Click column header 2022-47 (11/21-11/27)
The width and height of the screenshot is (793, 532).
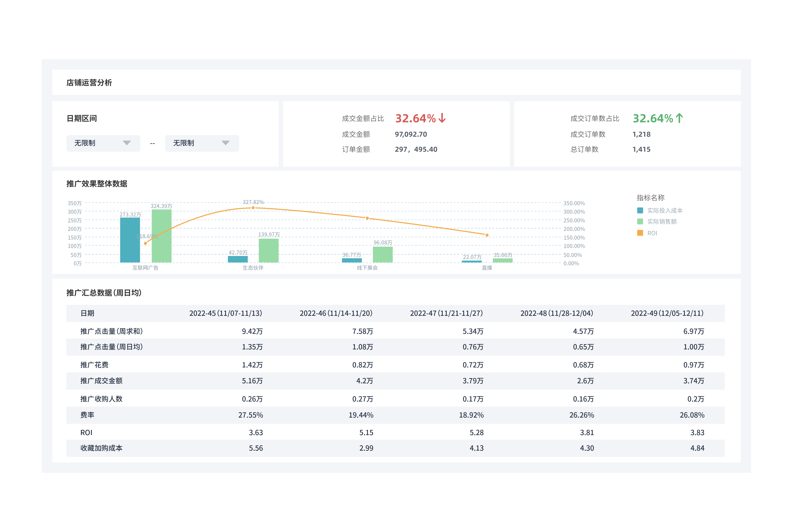click(x=446, y=313)
